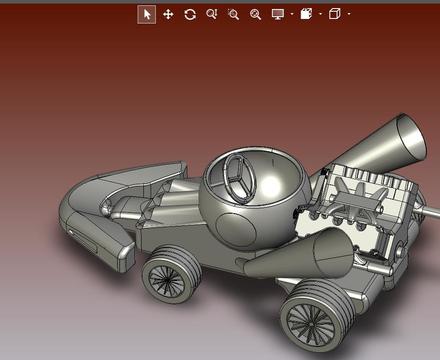
Task: Choose the Pan move tool
Action: pos(168,14)
